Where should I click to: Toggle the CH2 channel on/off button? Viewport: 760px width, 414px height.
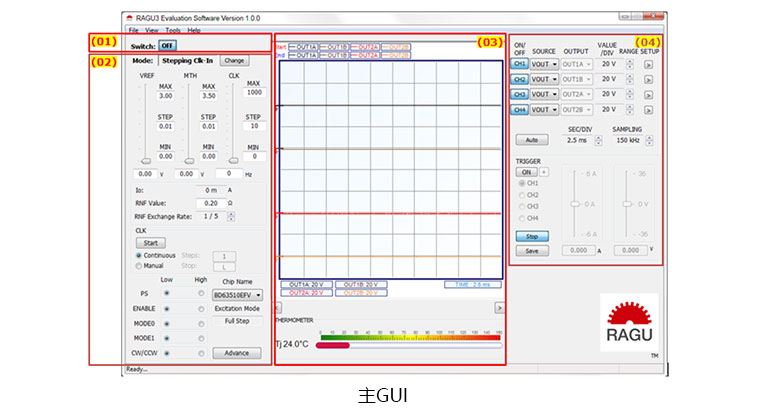pyautogui.click(x=519, y=79)
